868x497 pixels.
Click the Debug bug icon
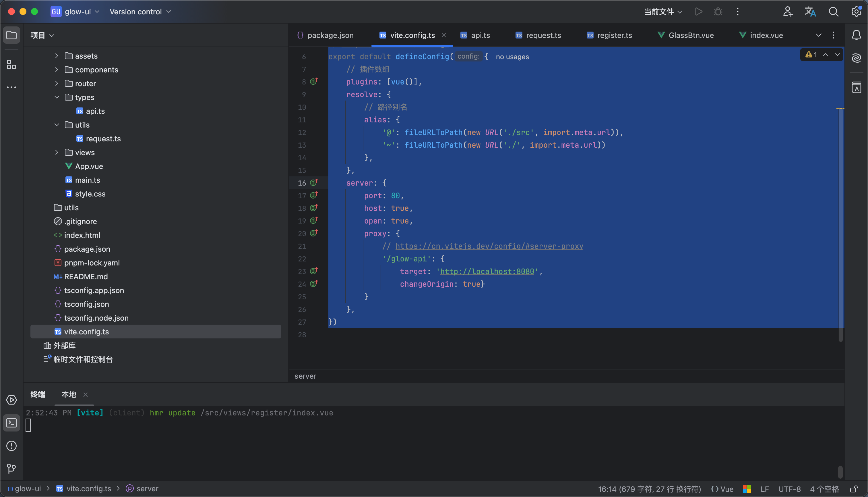tap(718, 11)
